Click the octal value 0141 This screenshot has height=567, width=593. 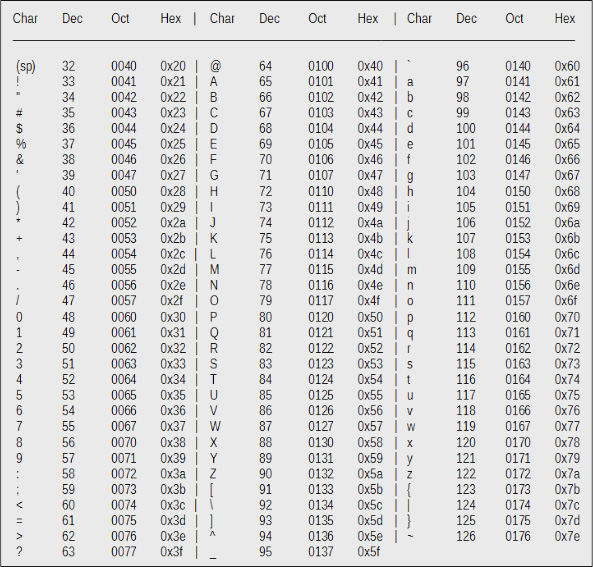pos(518,82)
